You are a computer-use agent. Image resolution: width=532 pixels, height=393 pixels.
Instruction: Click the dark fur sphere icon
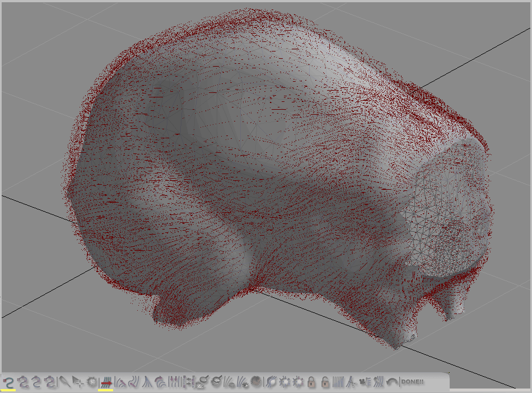point(255,382)
